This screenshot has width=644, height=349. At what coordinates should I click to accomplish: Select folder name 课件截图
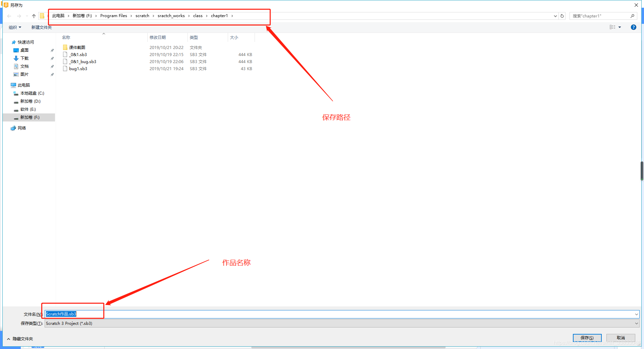(77, 47)
